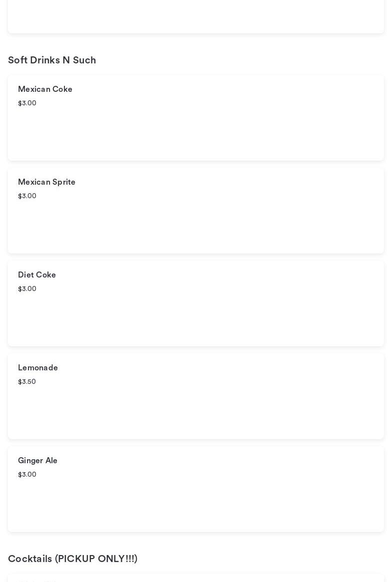Click the $3.00 price under Ginger Ale
The width and height of the screenshot is (392, 582).
pos(27,475)
